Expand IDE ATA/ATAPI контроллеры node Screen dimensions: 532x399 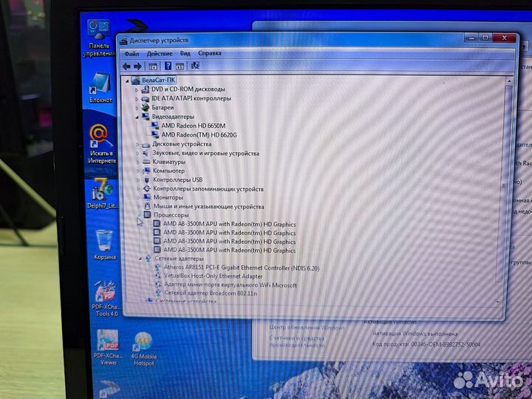point(137,99)
